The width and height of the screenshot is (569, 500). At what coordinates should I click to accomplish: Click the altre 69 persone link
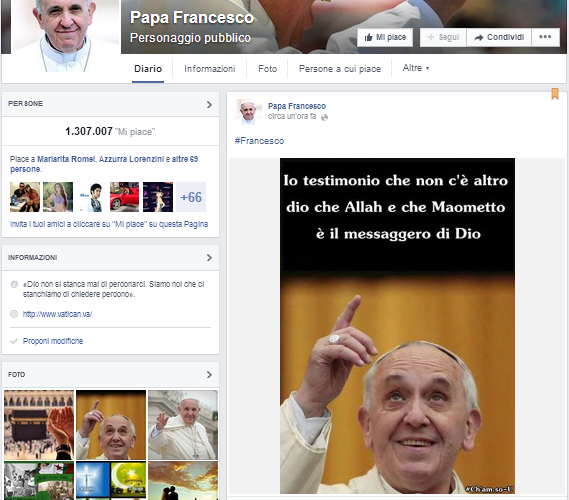(x=185, y=159)
